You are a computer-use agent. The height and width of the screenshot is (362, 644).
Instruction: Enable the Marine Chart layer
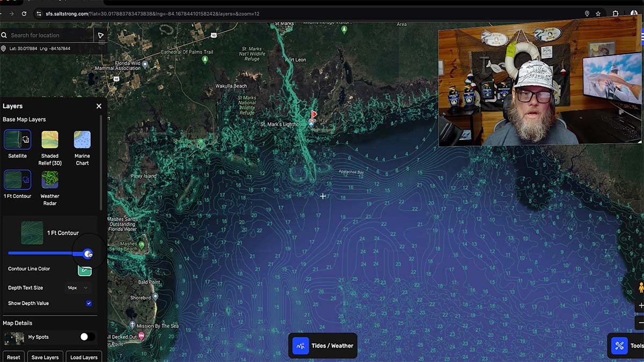(82, 140)
